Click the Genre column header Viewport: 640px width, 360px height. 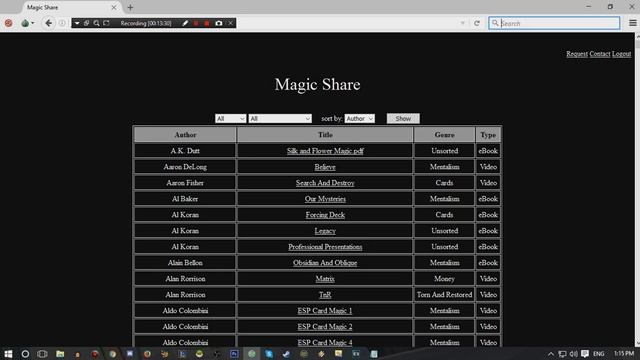pyautogui.click(x=444, y=135)
